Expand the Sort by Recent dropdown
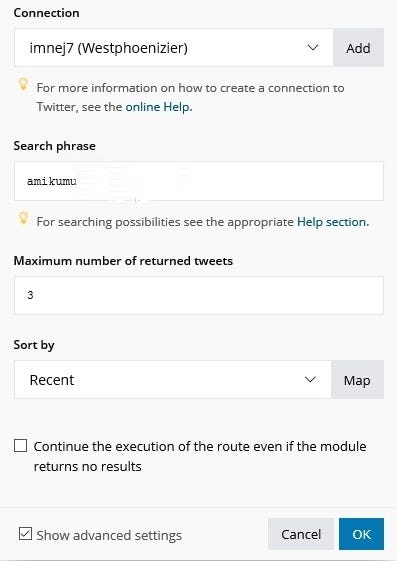The height and width of the screenshot is (561, 397). tap(173, 380)
